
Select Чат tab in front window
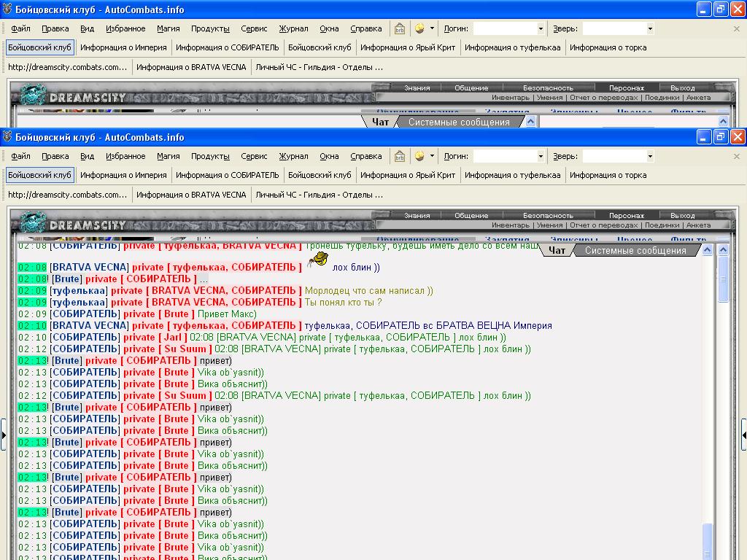point(557,251)
